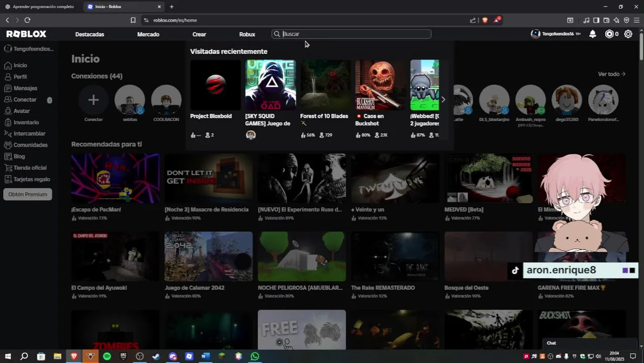The height and width of the screenshot is (363, 644).
Task: Switch to Aprender programación completo tab
Action: [41, 7]
